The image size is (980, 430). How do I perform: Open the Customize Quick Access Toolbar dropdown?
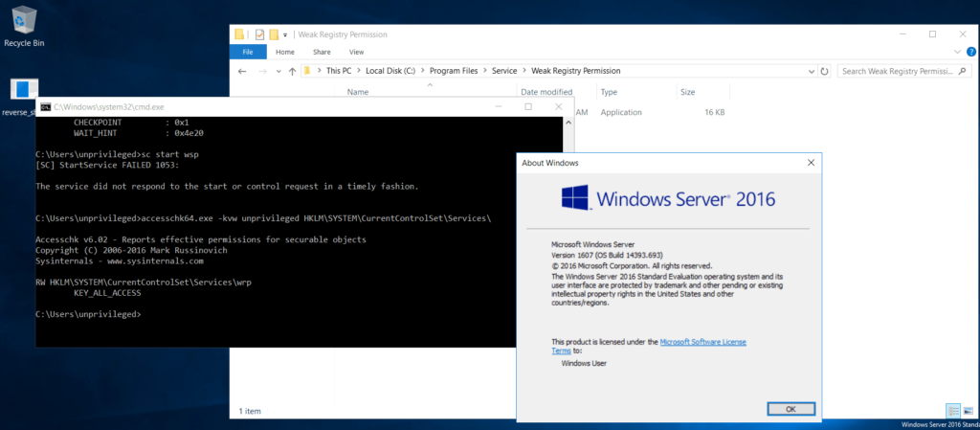(285, 35)
